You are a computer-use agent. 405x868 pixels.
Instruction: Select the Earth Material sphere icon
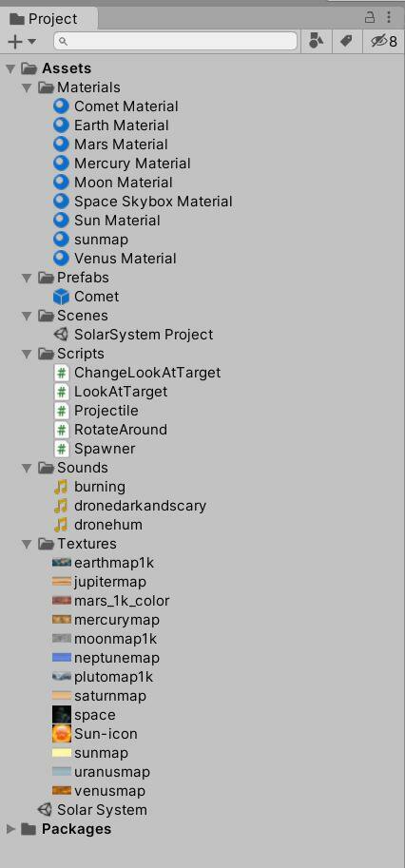click(61, 125)
